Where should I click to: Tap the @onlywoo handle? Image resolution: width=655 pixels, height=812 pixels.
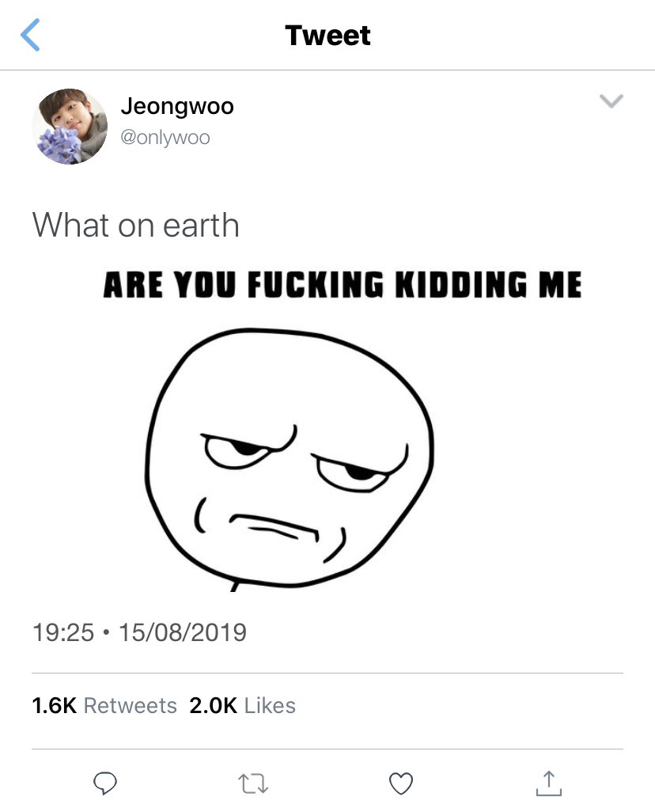click(165, 138)
